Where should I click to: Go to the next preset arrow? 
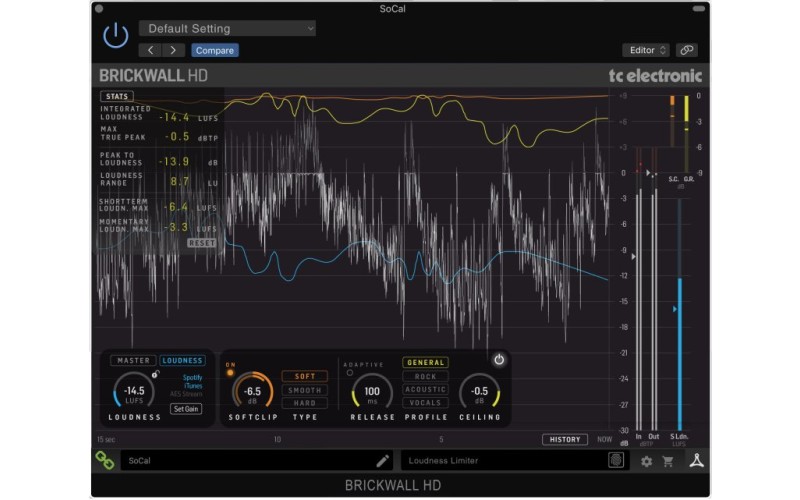(174, 50)
